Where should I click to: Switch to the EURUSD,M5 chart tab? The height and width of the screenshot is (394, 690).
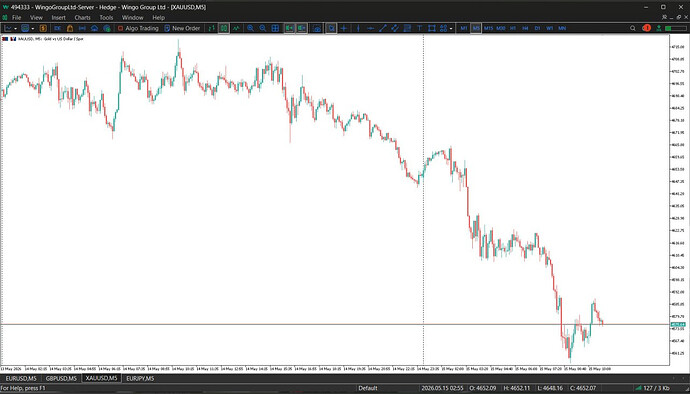coord(21,379)
